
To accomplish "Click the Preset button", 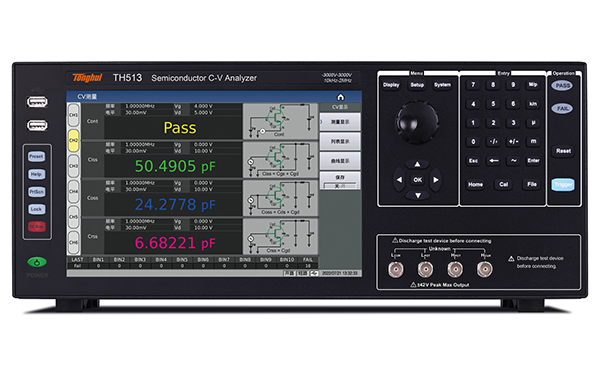I will (36, 157).
